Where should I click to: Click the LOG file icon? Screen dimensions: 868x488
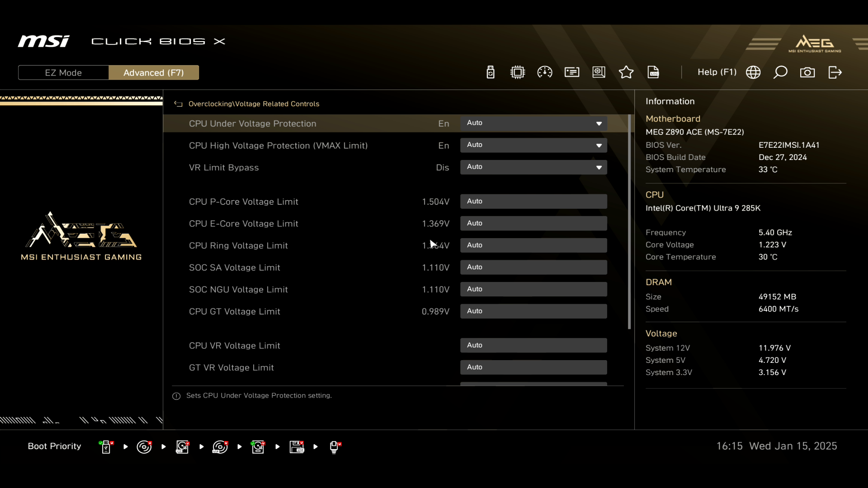(653, 72)
